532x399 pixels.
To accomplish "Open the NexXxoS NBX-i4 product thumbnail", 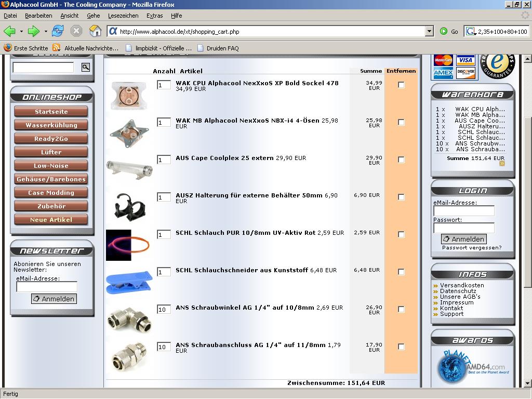I will 129,133.
